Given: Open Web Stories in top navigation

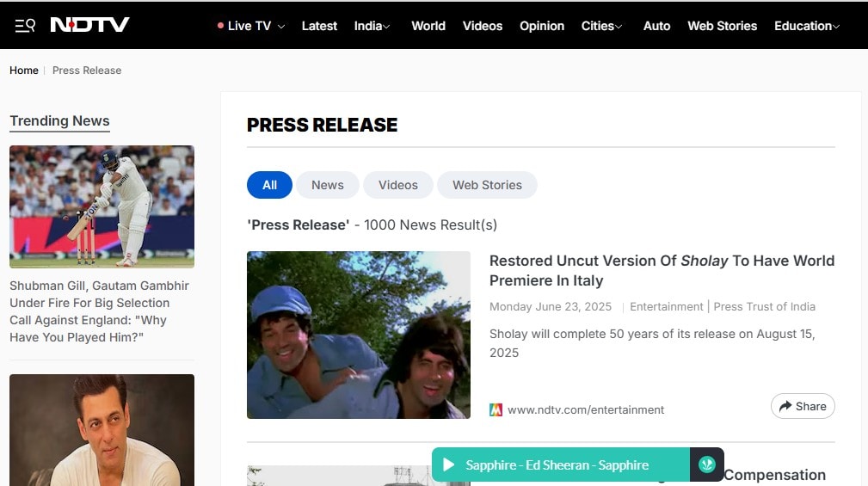Looking at the screenshot, I should (723, 26).
